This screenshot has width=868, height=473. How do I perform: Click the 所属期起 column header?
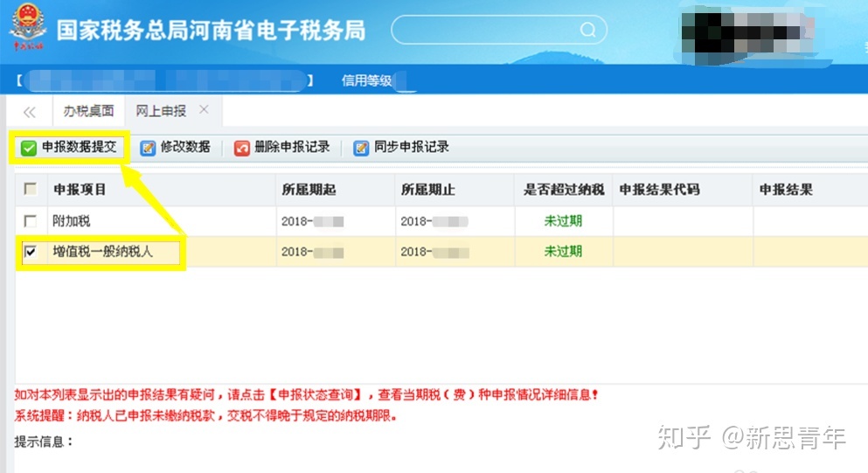tap(307, 189)
